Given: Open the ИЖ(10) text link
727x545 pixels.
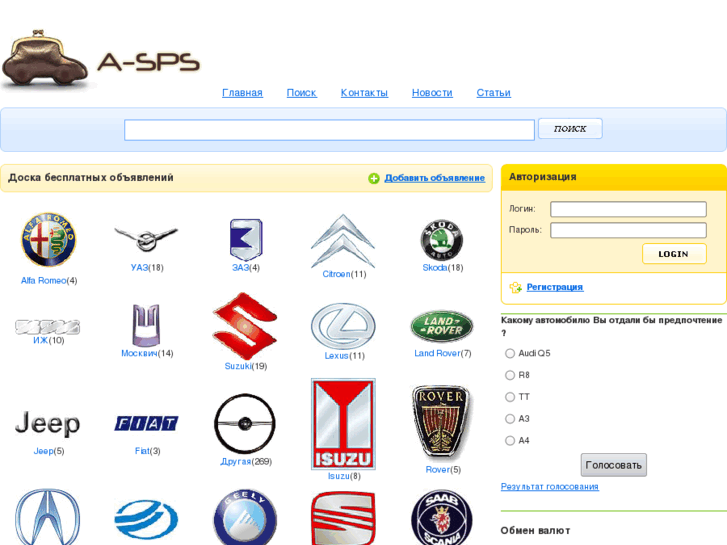Looking at the screenshot, I should (x=49, y=340).
